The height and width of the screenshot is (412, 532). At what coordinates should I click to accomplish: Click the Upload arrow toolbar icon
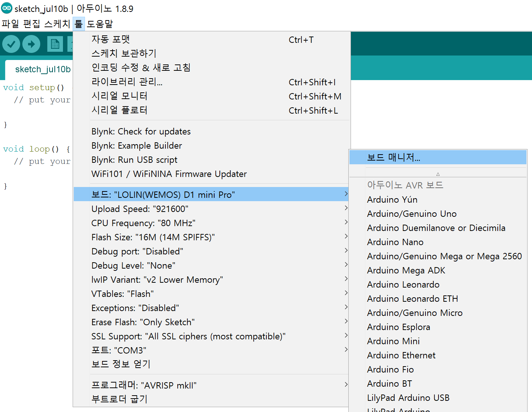(x=31, y=44)
